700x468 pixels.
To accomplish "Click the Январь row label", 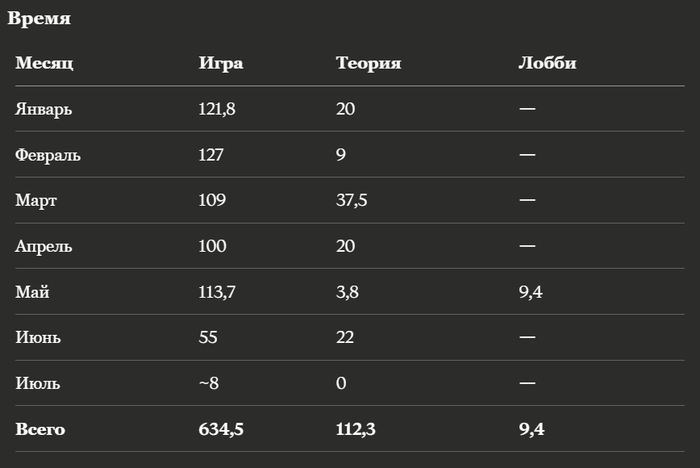I will [x=43, y=109].
